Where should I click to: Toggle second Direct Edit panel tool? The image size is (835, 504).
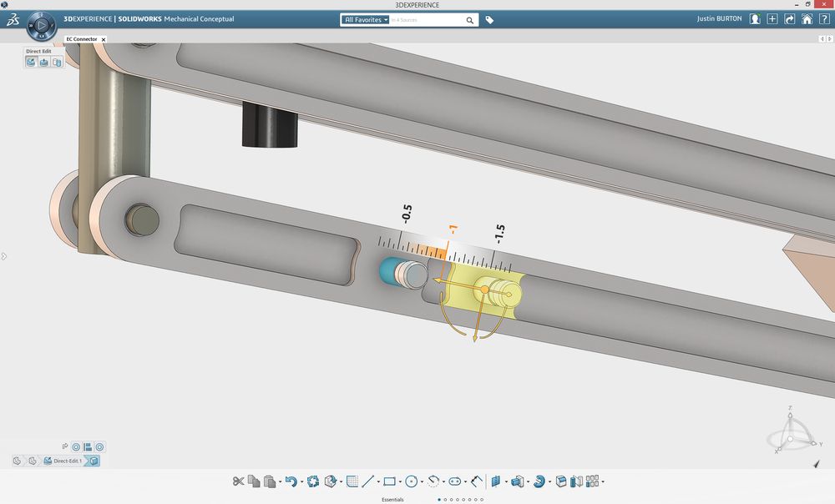click(44, 62)
